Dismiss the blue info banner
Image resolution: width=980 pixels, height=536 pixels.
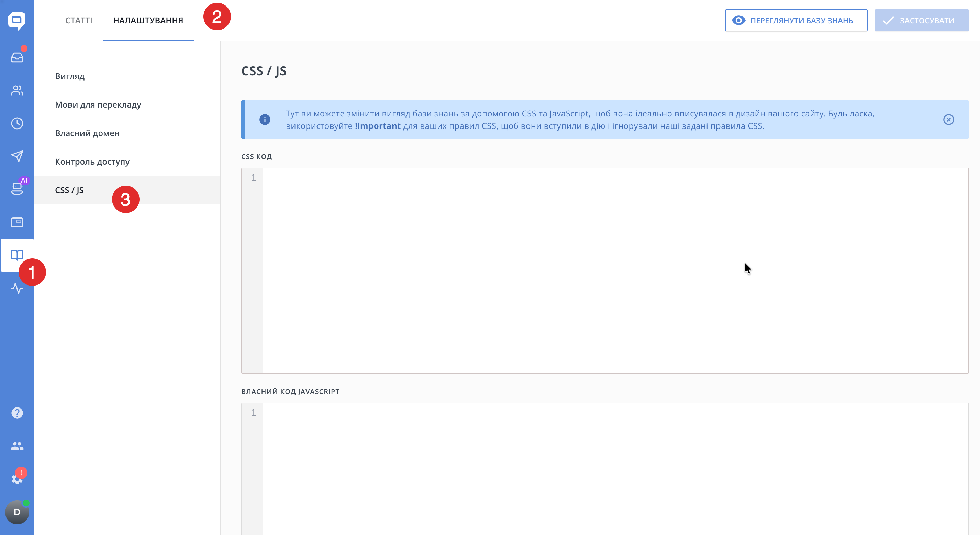click(x=948, y=120)
